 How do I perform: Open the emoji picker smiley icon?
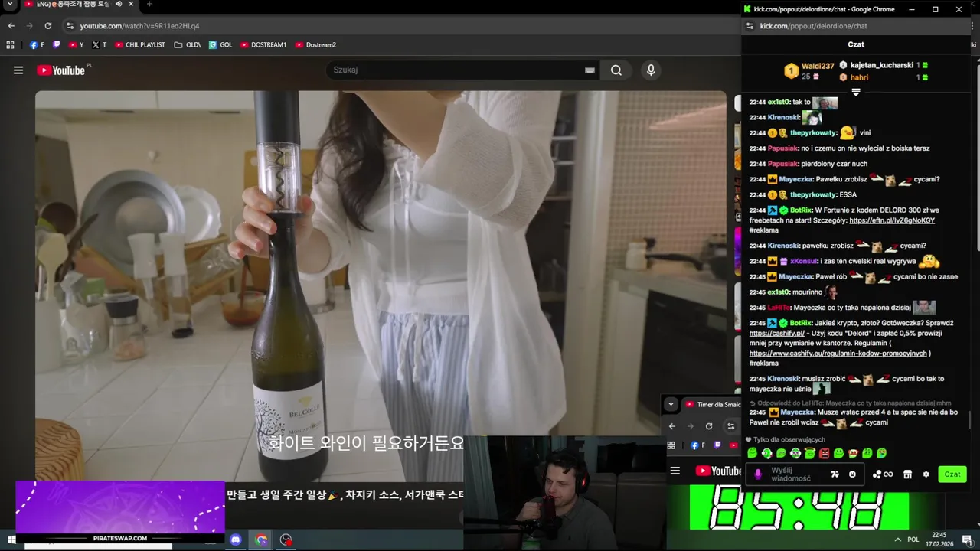tap(852, 474)
